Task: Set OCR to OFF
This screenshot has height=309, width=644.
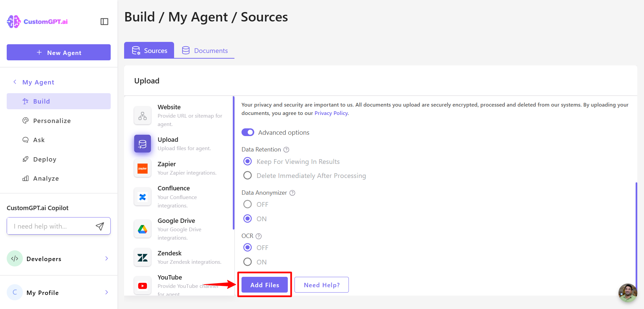Action: click(248, 247)
